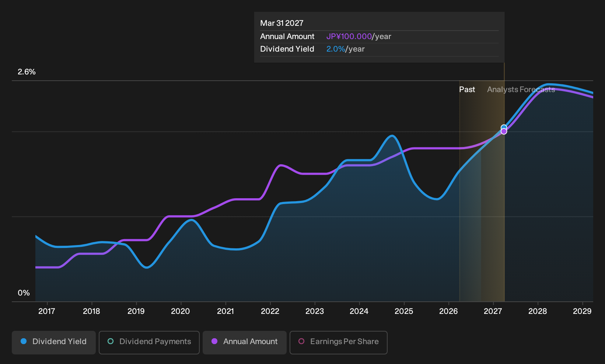Click the teal Dividend Payments legend circle
Image resolution: width=605 pixels, height=364 pixels.
point(111,341)
